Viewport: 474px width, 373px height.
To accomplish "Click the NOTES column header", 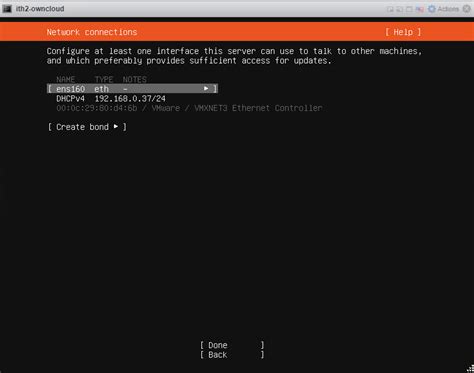I will [134, 79].
